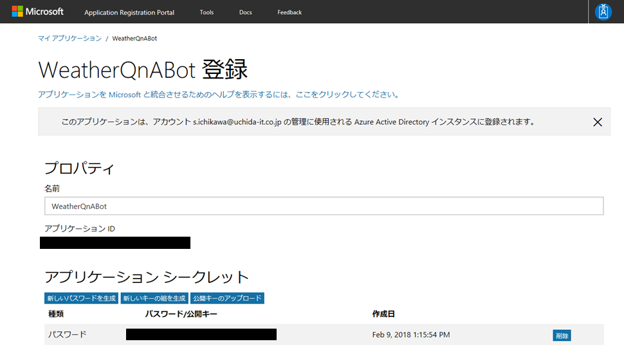This screenshot has width=624, height=364.
Task: Open the user account avatar icon
Action: pos(603,12)
